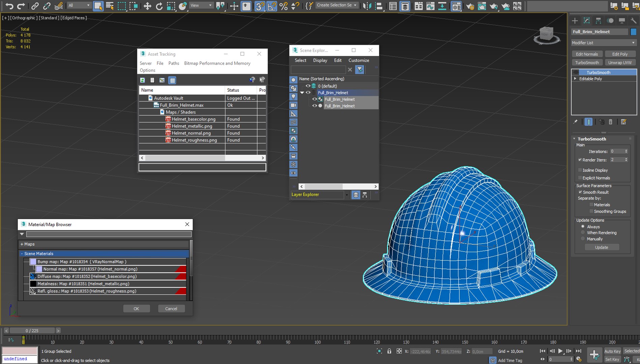Viewport: 640px width, 364px height.
Task: Open the Hierarchy panel icon
Action: coord(599,21)
